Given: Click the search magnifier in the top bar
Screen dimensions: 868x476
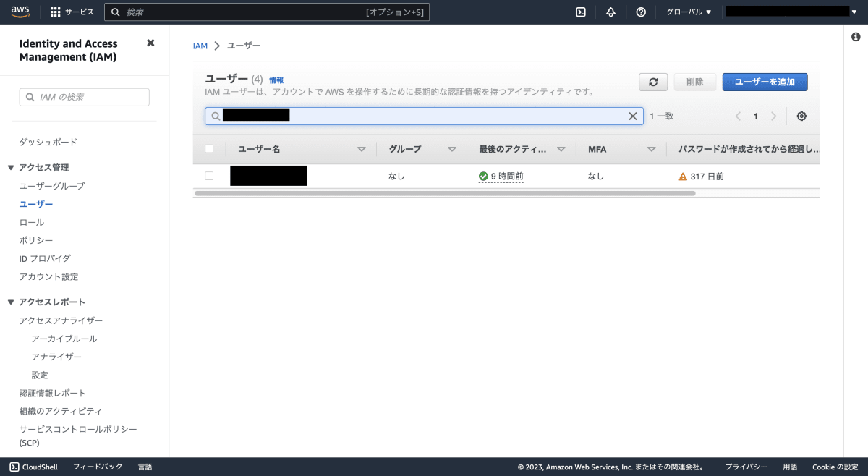Looking at the screenshot, I should click(x=116, y=12).
